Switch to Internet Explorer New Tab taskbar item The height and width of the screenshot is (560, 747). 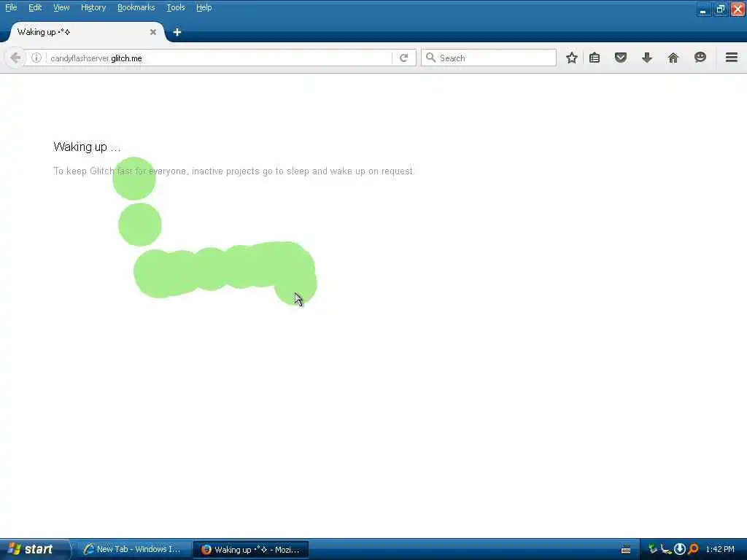click(x=133, y=549)
